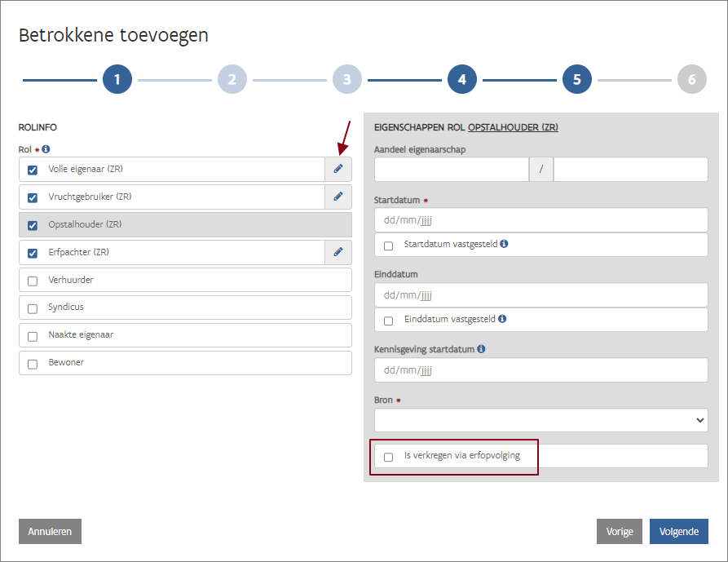Select wizard step 2
Screen dimensions: 728x562
[232, 80]
